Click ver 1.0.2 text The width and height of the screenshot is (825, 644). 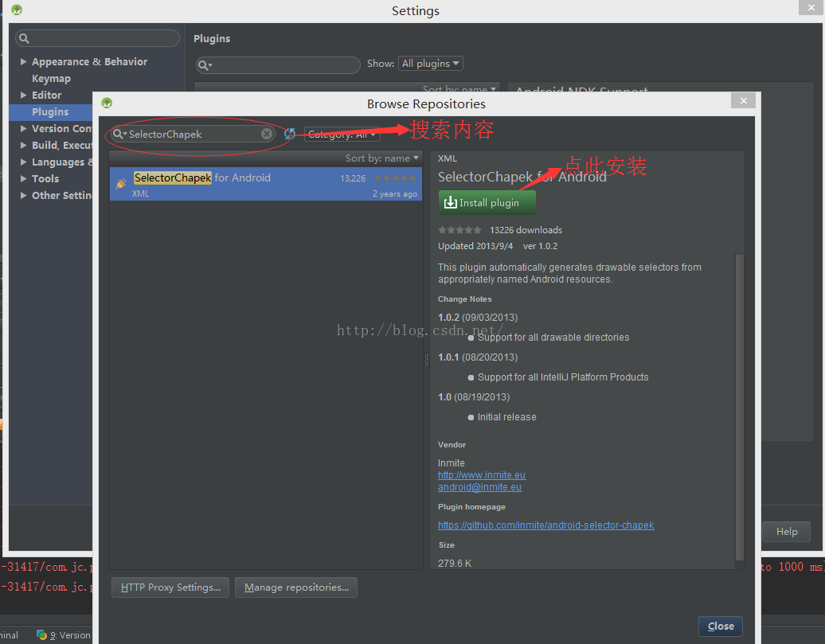point(540,246)
